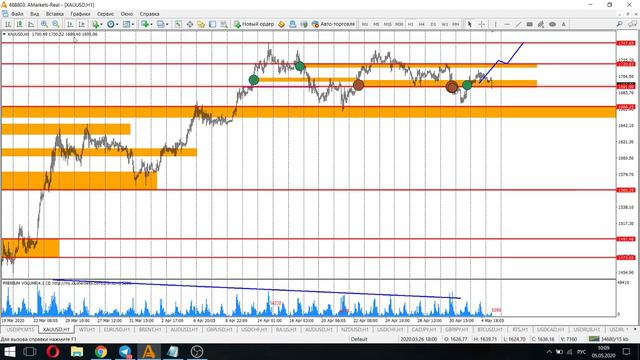Select the bar chart type icon
Viewport: 640px width, 360px height.
tap(8, 24)
